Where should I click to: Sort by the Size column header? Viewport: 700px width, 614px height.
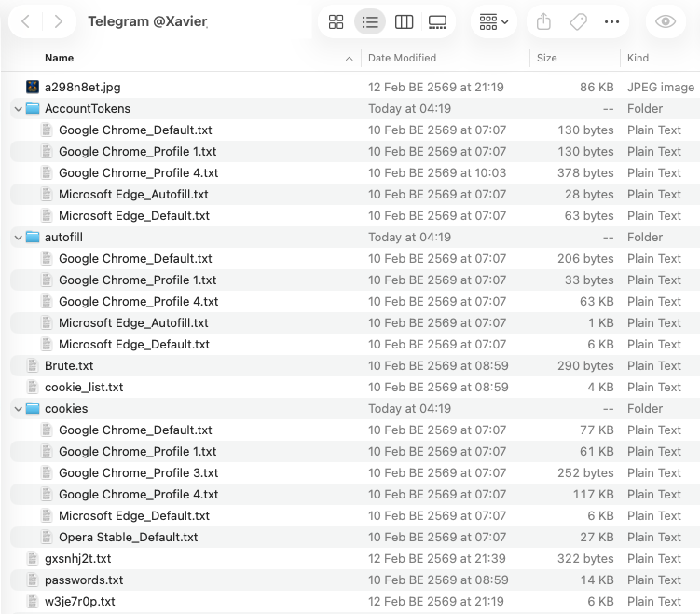[x=547, y=58]
